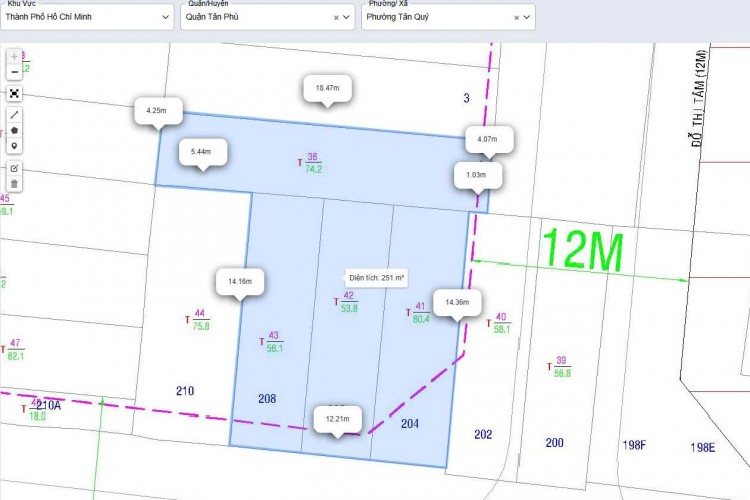Click house number 204 on map
Viewport: 750px width, 500px height.
[x=410, y=424]
